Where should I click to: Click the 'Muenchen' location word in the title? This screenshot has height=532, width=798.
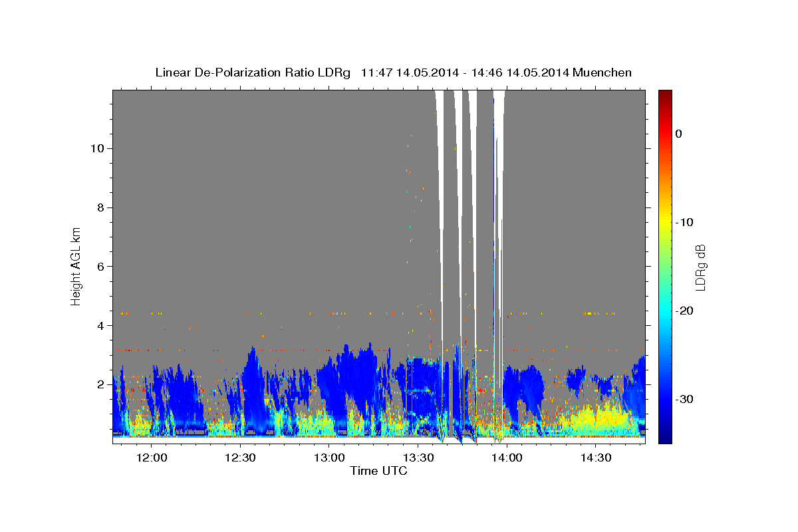602,72
